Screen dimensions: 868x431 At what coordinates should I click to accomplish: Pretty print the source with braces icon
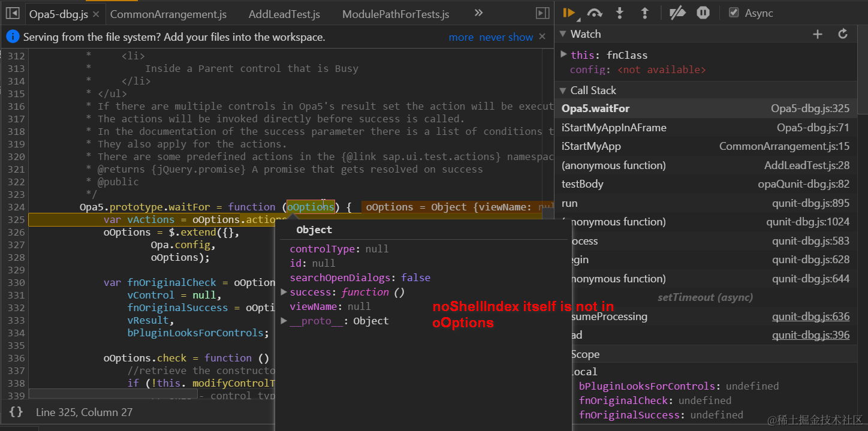click(16, 412)
